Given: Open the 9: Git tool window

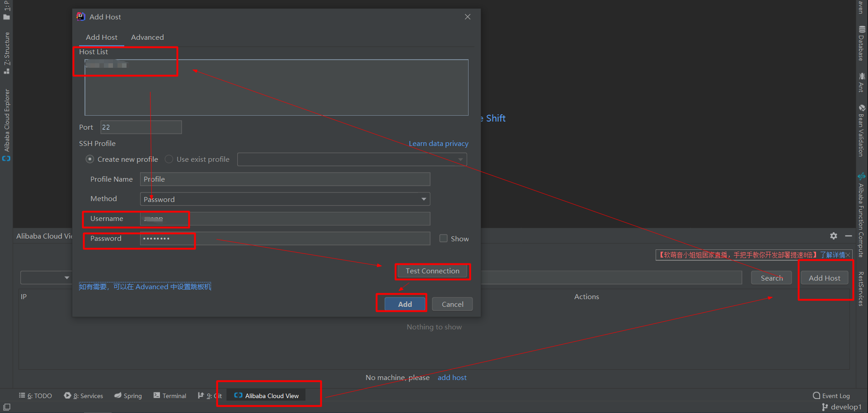Looking at the screenshot, I should [x=210, y=396].
